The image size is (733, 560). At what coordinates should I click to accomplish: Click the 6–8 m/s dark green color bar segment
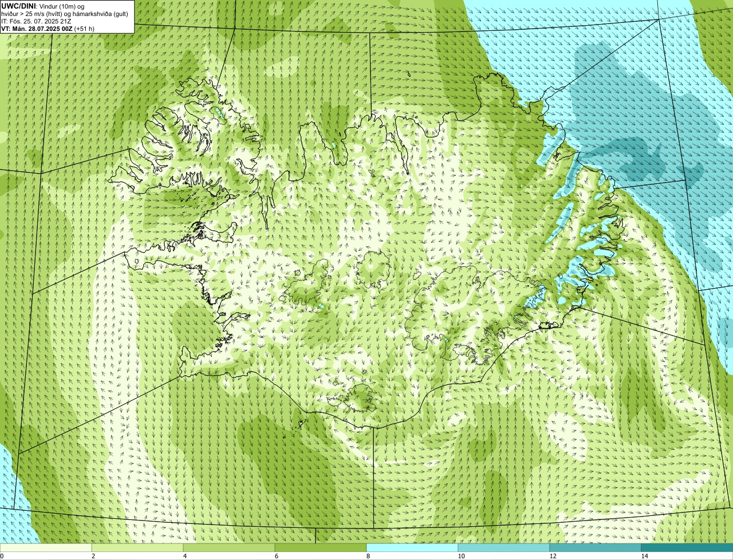pos(321,547)
